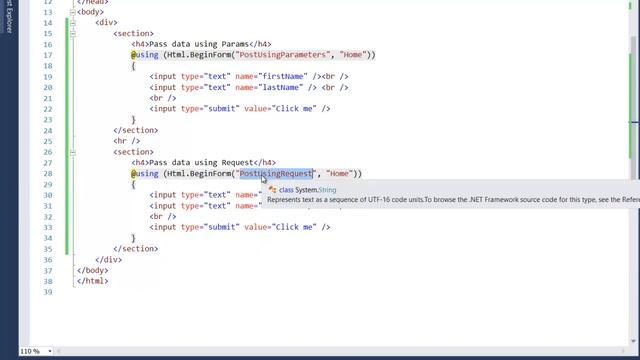Click Html.BeginForm on line 28
Viewport: 640px width, 360px height.
[x=199, y=173]
